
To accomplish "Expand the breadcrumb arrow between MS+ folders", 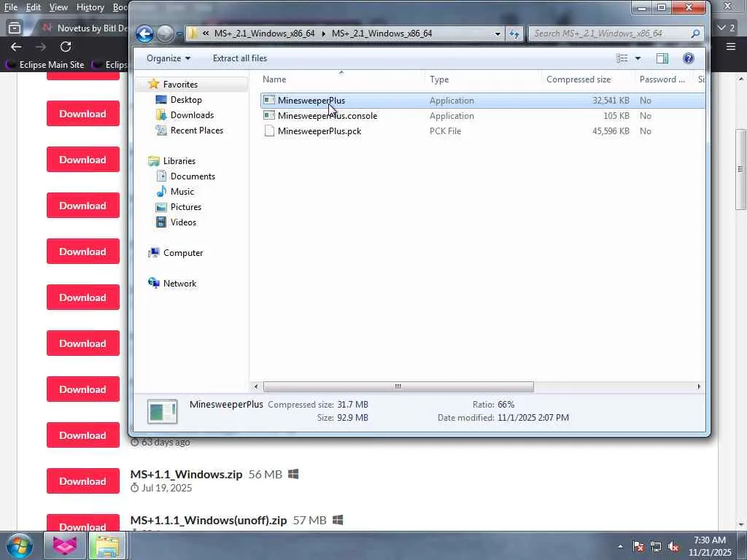I will click(x=323, y=34).
